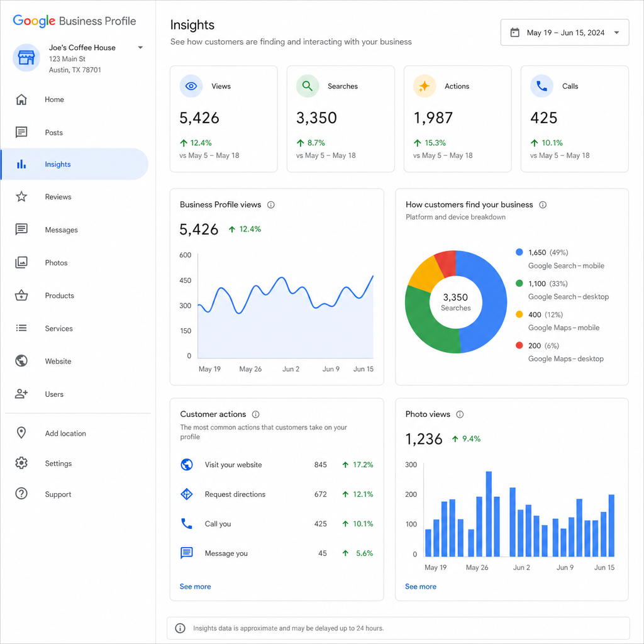This screenshot has height=644, width=644.
Task: Click the phone icon for Call you
Action: pos(187,524)
